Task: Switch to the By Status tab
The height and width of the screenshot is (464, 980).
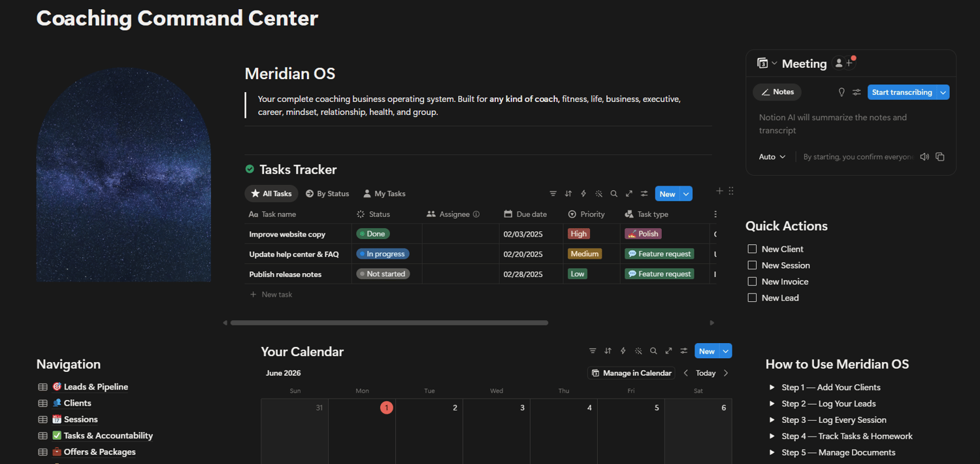Action: tap(327, 193)
